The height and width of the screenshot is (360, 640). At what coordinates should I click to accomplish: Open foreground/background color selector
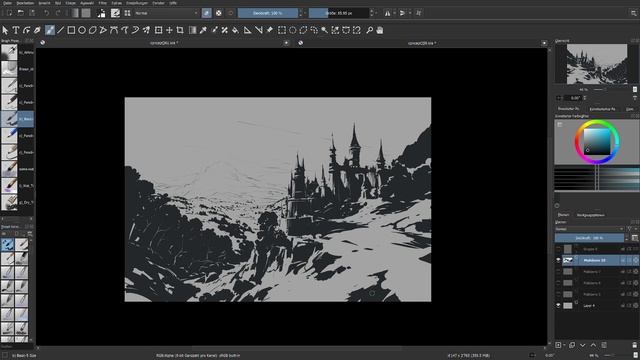pos(101,13)
